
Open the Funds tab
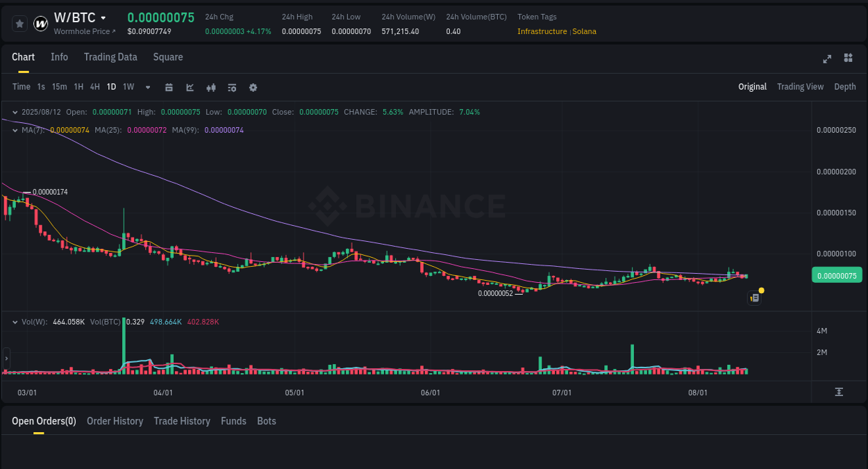click(233, 421)
